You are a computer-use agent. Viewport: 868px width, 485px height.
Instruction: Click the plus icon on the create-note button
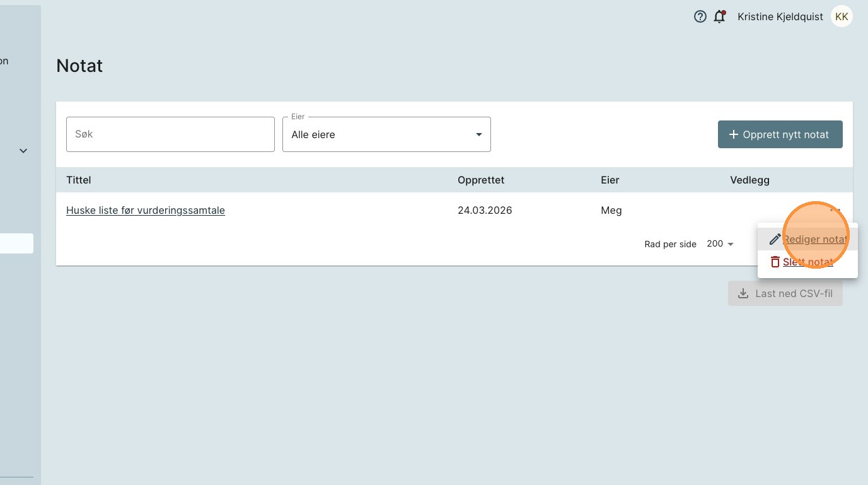(733, 135)
